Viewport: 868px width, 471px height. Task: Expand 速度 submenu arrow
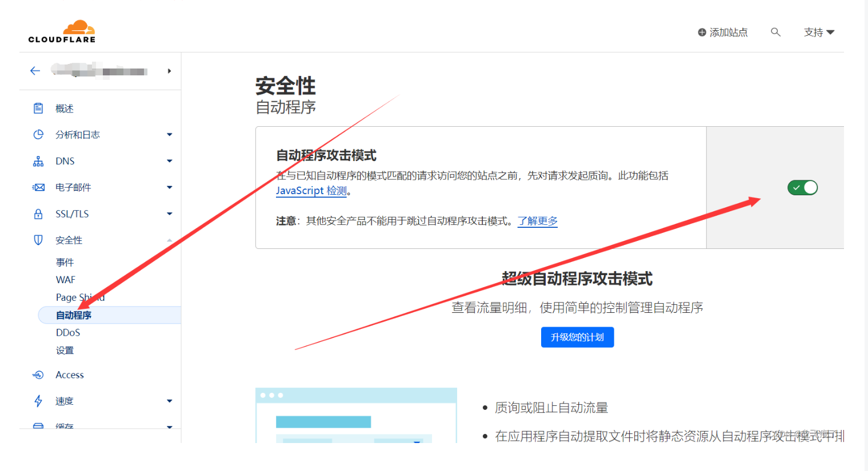point(169,401)
